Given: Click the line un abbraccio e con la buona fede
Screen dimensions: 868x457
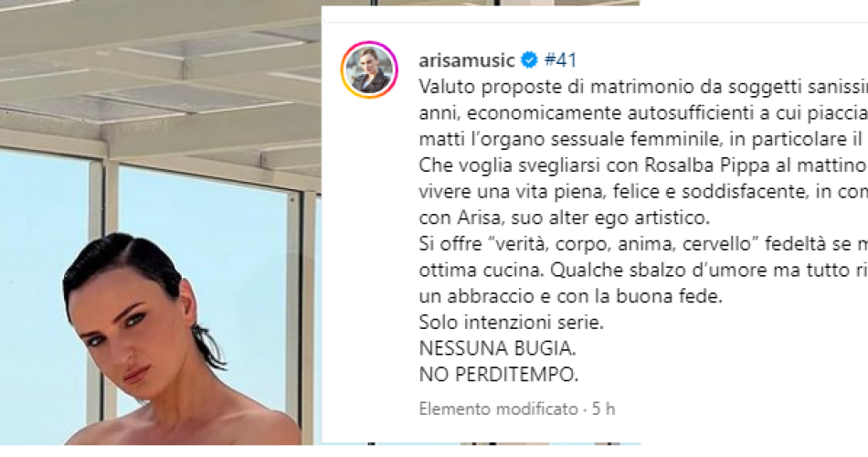Looking at the screenshot, I should pyautogui.click(x=571, y=296).
